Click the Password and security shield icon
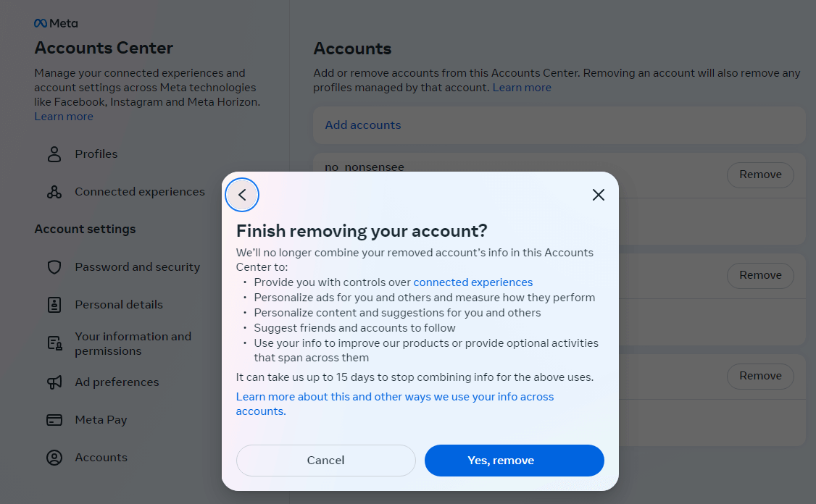 54,267
